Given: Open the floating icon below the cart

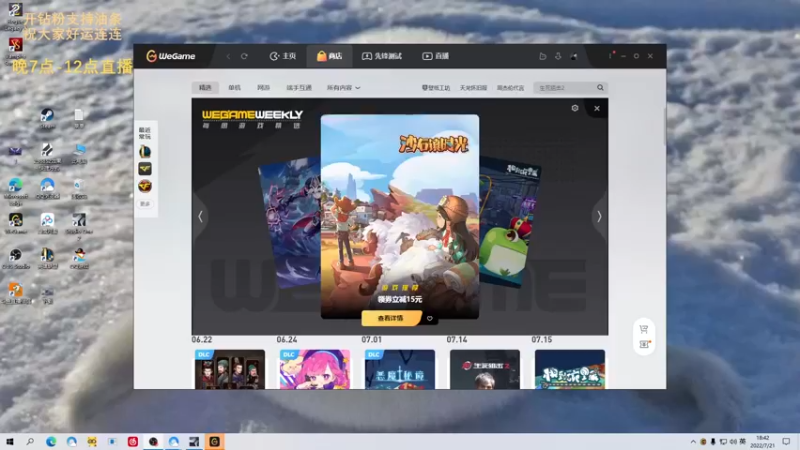Looking at the screenshot, I should coord(644,344).
